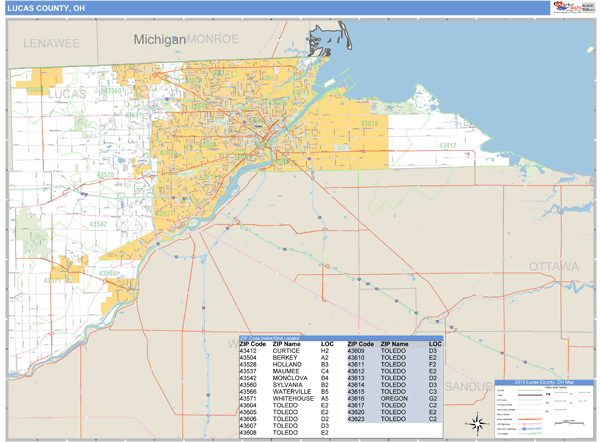The image size is (600, 442).
Task: Select the SYLVANIA row in ZIP table
Action: click(290, 384)
